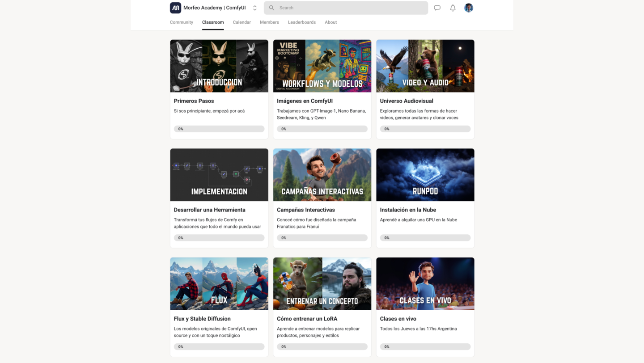The width and height of the screenshot is (644, 363).
Task: Open the Flux course thumbnail
Action: click(219, 284)
